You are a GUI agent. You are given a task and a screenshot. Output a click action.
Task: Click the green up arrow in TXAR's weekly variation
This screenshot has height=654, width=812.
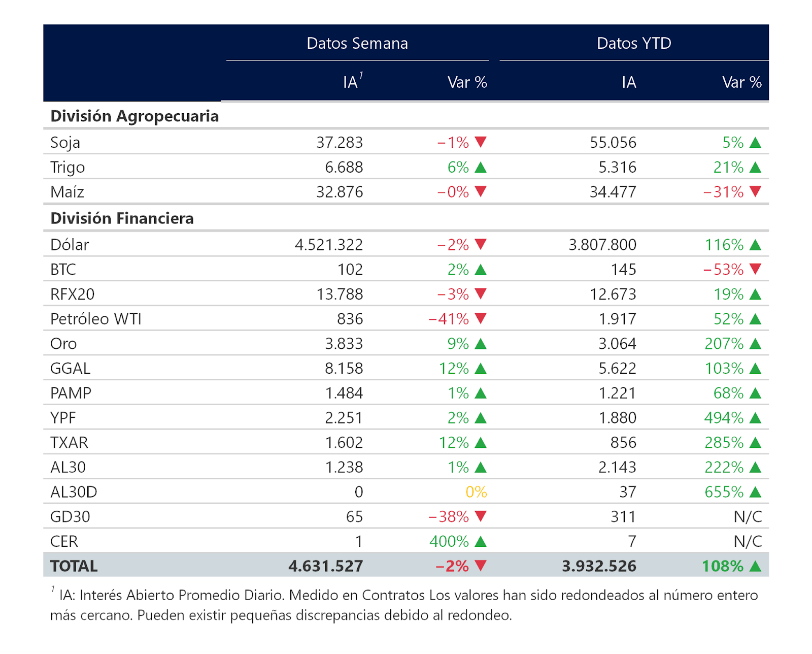(481, 443)
